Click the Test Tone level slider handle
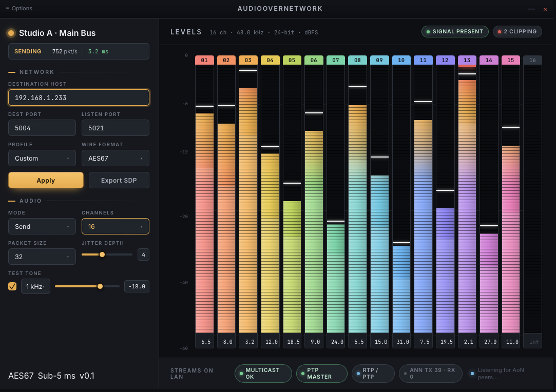The image size is (556, 392). (100, 286)
